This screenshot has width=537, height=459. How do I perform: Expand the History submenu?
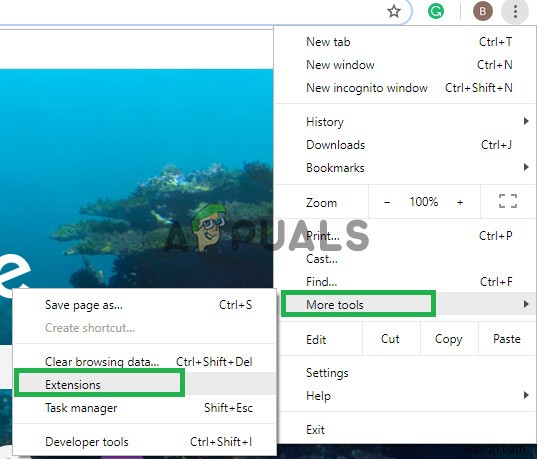click(x=405, y=122)
